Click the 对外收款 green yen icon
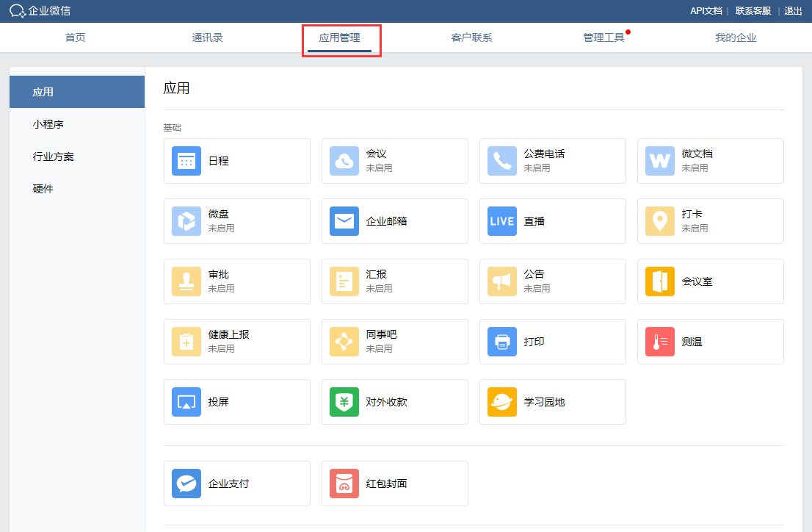The image size is (812, 532). [344, 402]
